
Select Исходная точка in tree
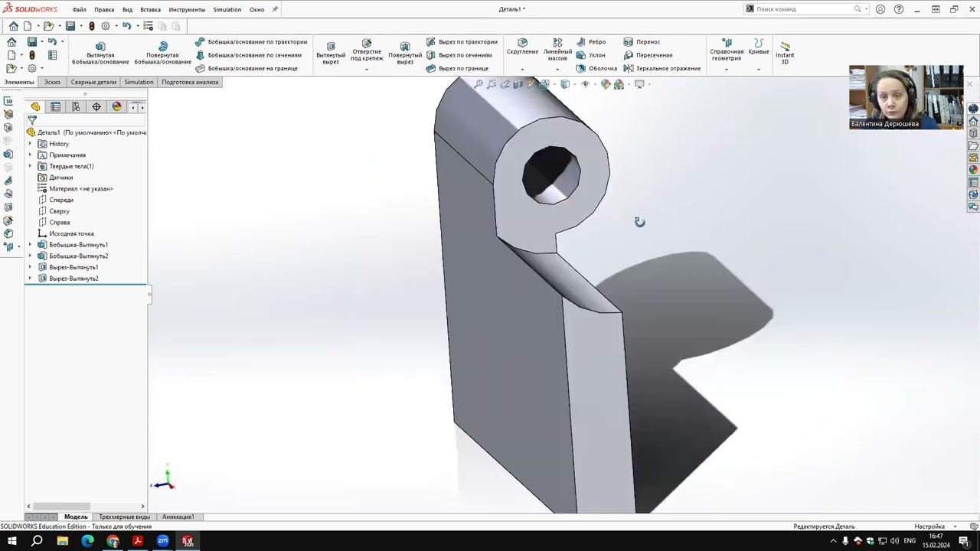pyautogui.click(x=71, y=233)
